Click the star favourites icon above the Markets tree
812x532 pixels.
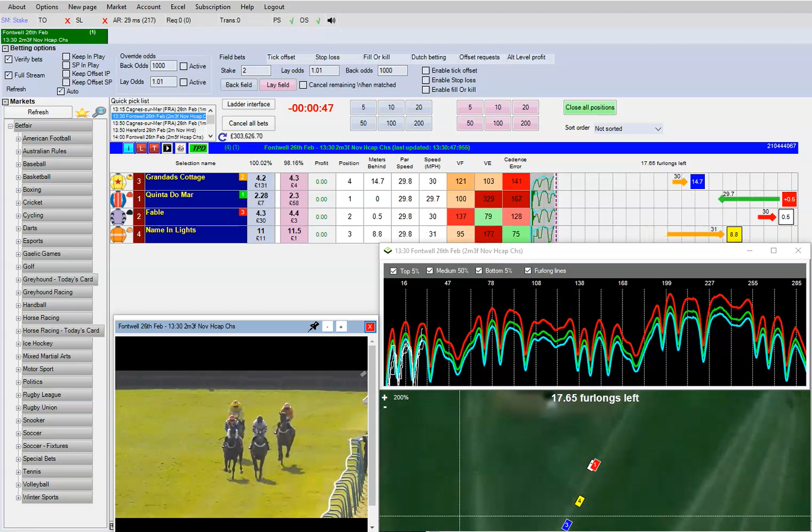click(x=81, y=112)
